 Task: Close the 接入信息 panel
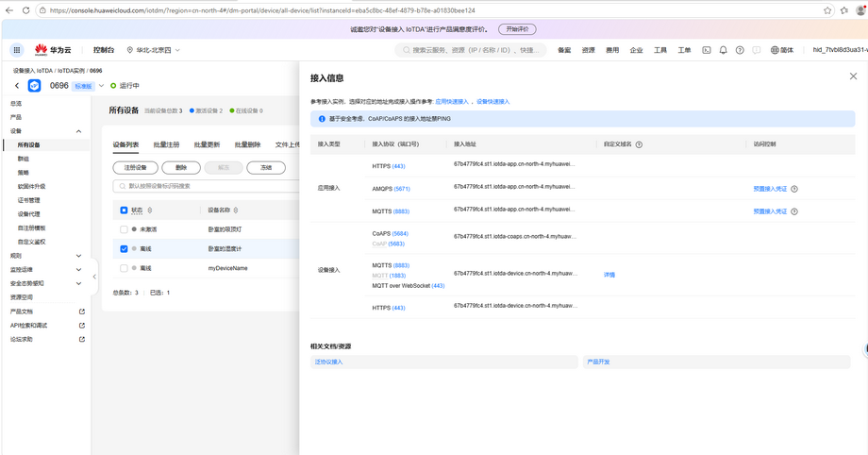853,76
